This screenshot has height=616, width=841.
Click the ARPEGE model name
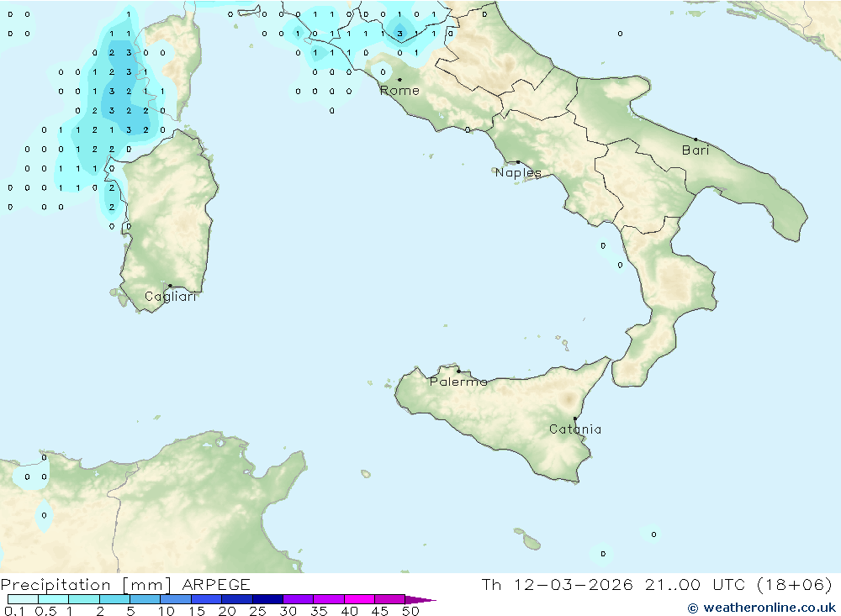(x=216, y=584)
